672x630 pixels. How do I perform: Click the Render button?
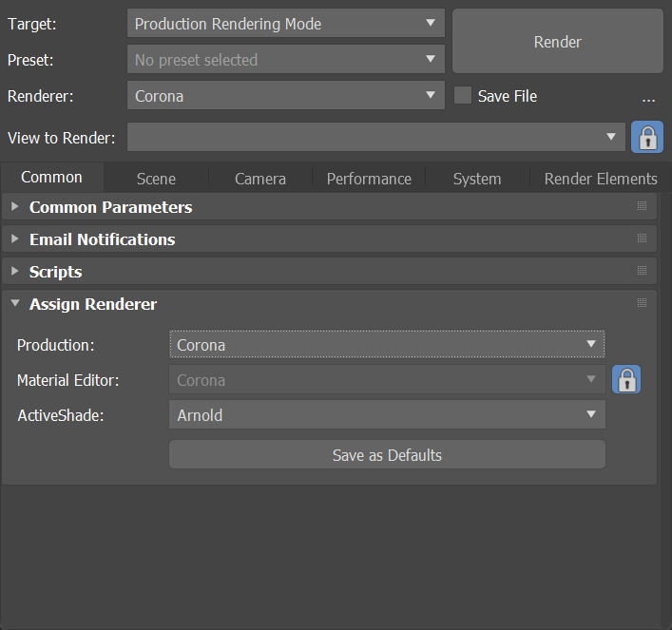pyautogui.click(x=557, y=42)
